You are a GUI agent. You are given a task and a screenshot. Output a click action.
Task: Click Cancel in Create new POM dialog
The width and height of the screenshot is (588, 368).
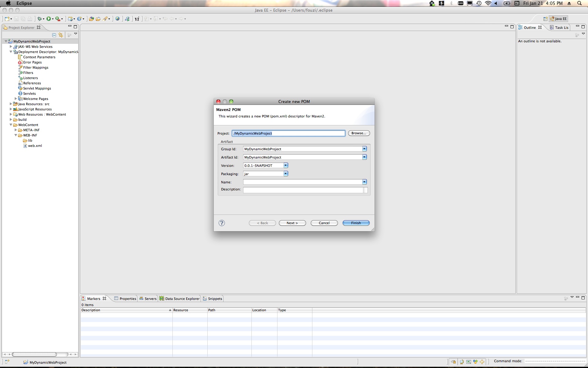click(324, 223)
